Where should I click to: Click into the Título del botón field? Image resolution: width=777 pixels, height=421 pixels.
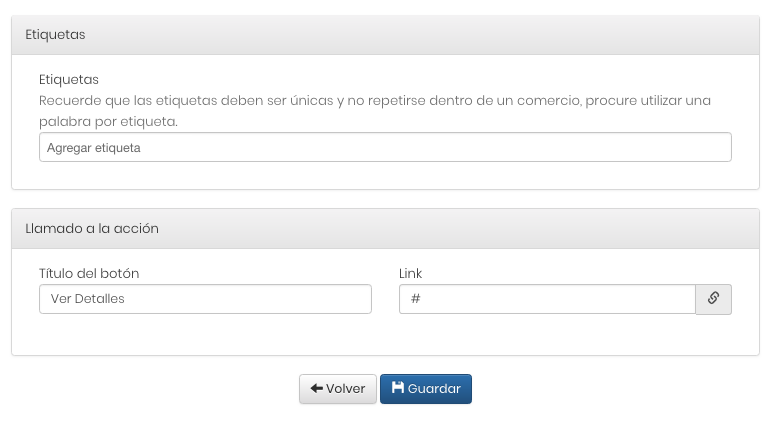(205, 299)
